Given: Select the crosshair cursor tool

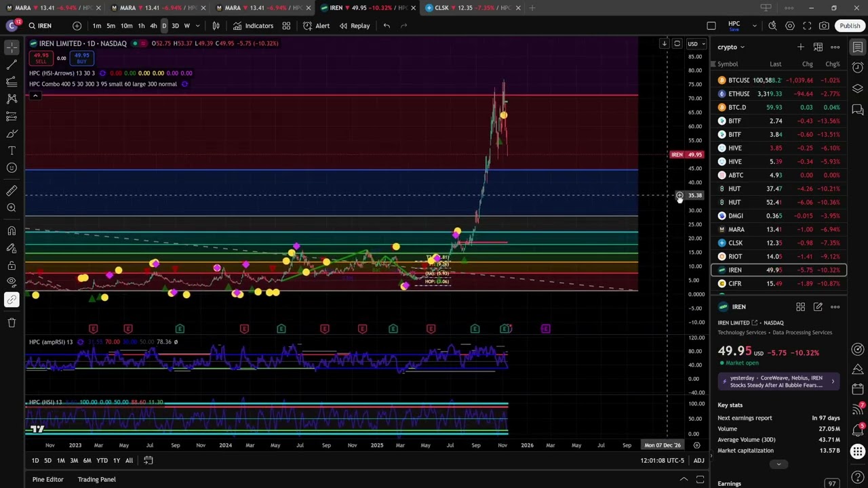Looking at the screenshot, I should click(12, 47).
